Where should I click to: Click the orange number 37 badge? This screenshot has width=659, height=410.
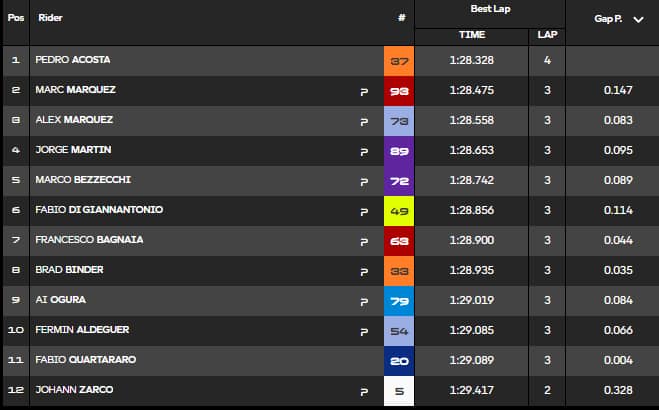point(399,61)
